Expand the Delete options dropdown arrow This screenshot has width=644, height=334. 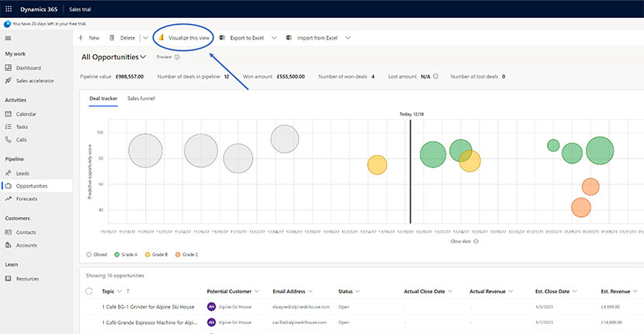(145, 38)
